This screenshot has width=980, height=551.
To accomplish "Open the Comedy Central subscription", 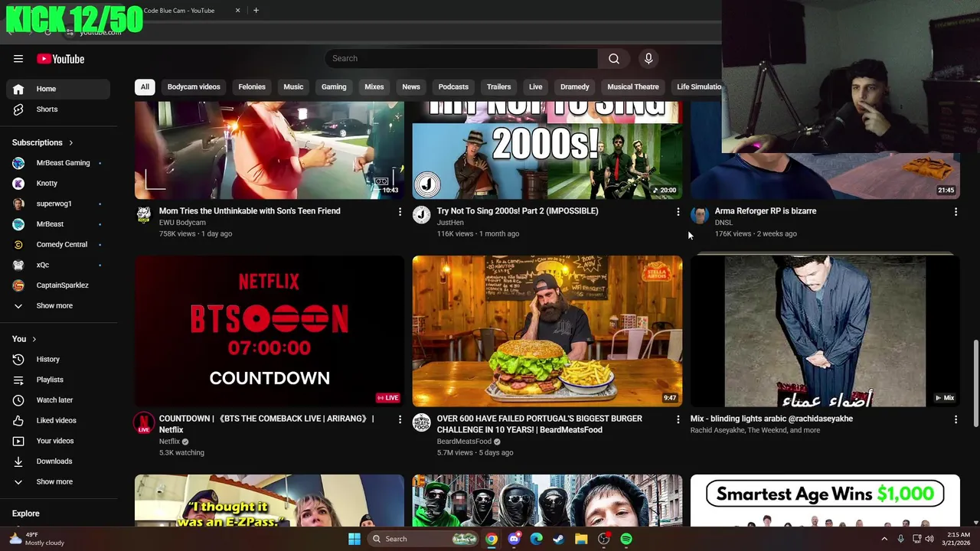I will pos(58,244).
